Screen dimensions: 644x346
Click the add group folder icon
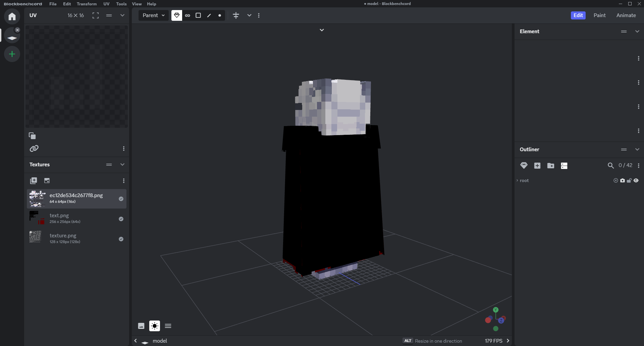tap(551, 166)
